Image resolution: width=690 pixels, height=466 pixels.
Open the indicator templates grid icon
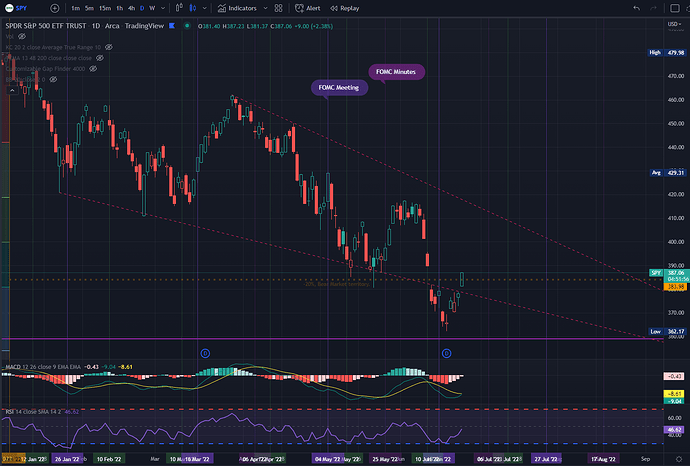[x=279, y=8]
